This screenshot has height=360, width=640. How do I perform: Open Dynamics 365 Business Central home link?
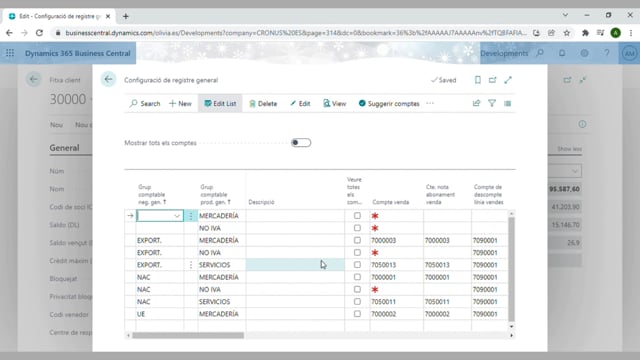[78, 53]
